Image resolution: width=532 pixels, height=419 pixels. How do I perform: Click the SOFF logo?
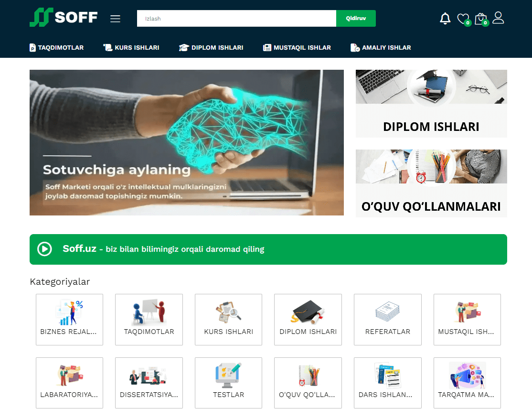click(x=64, y=17)
